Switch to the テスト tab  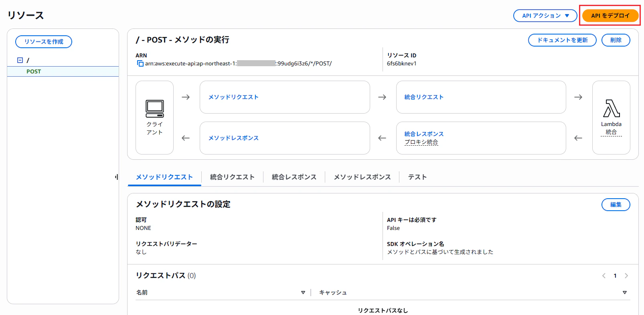tap(417, 177)
